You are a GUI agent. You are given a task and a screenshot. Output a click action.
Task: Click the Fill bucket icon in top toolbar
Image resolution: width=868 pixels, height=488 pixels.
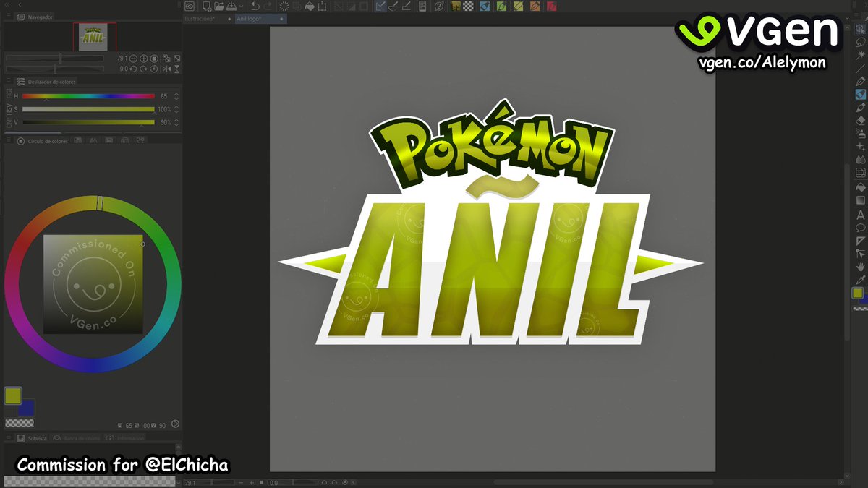pyautogui.click(x=310, y=6)
